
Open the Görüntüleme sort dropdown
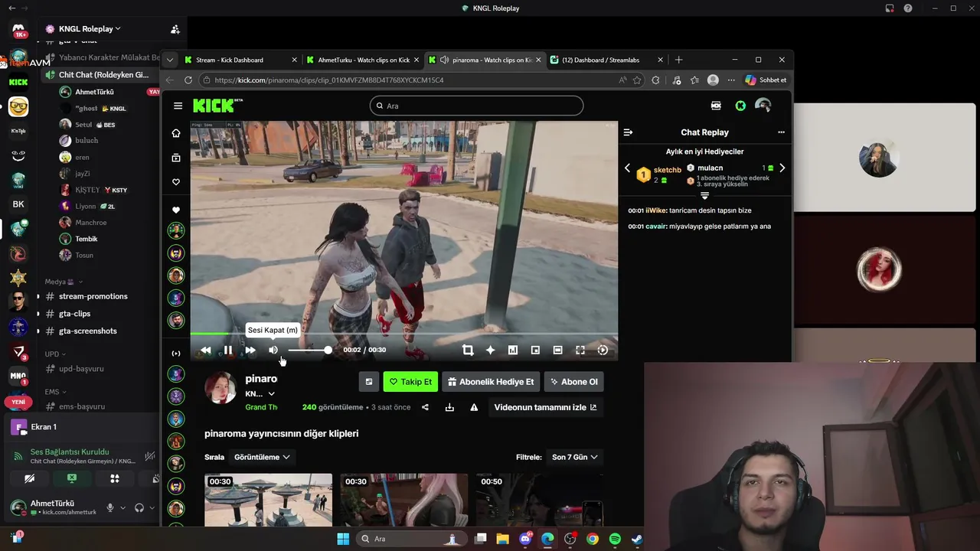coord(262,457)
